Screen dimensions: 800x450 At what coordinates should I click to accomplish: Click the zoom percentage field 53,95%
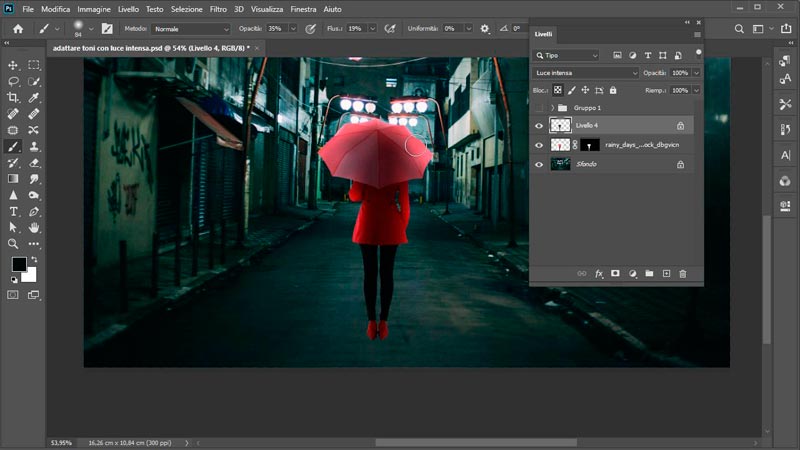coord(61,443)
